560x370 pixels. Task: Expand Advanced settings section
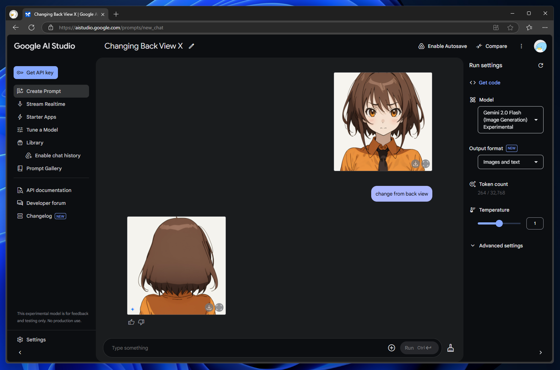[496, 246]
